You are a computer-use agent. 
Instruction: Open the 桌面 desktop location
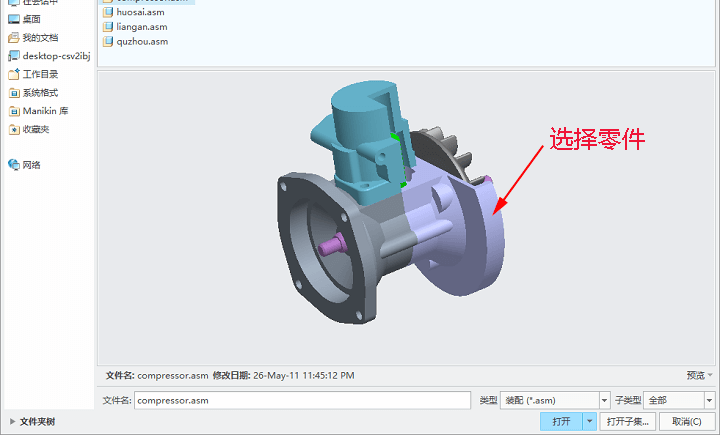click(x=24, y=19)
